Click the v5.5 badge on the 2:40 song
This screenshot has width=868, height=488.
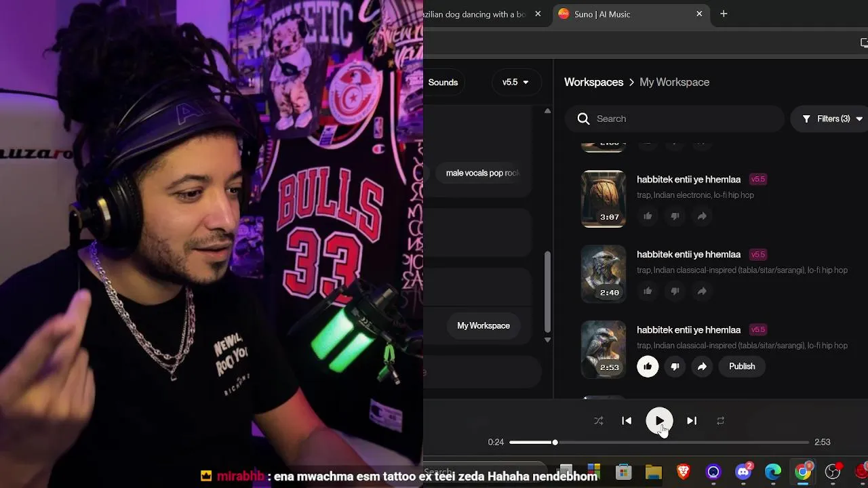tap(758, 255)
